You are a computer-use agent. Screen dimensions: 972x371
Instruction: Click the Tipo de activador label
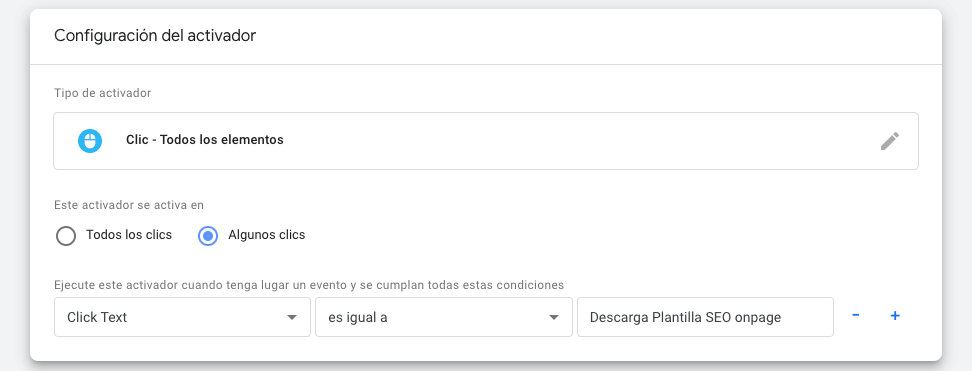[102, 93]
